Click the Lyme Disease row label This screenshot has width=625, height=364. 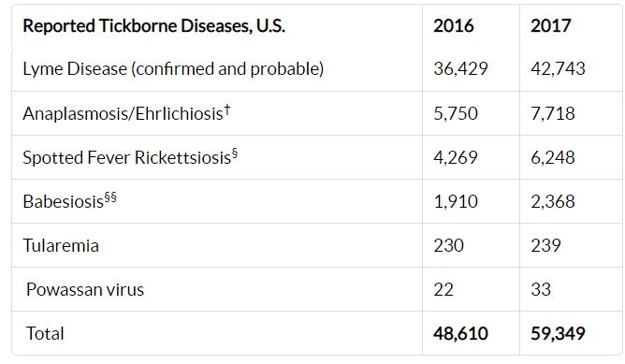pos(173,69)
